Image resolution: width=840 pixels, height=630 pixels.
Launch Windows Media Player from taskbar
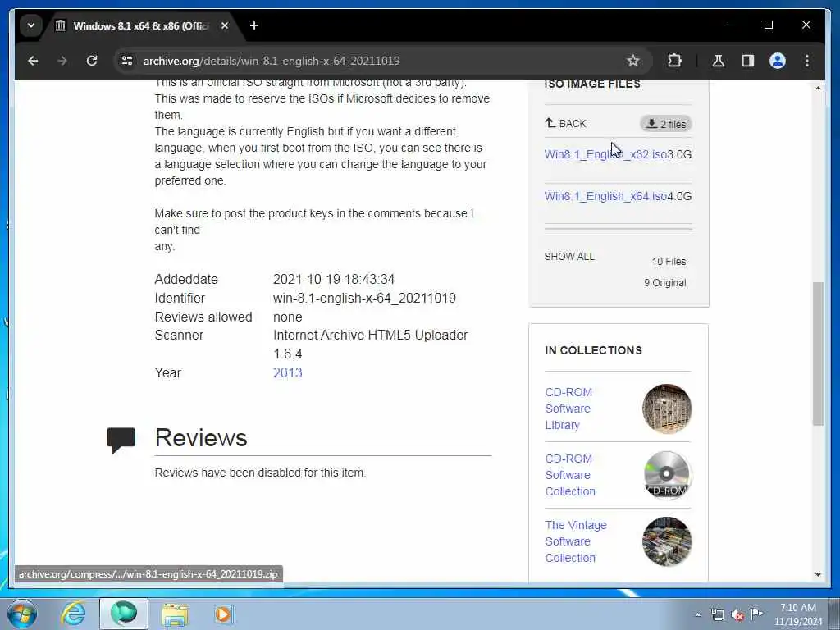[224, 614]
